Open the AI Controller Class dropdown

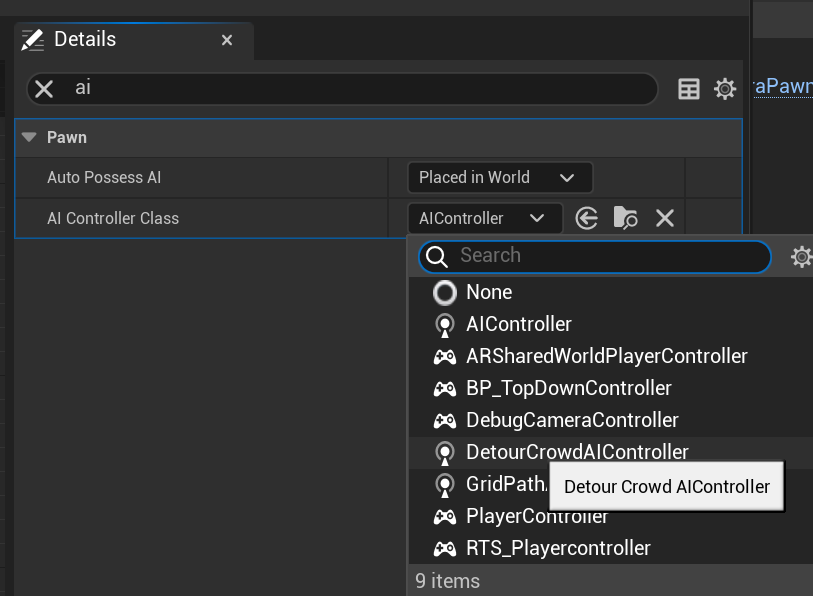click(x=484, y=218)
